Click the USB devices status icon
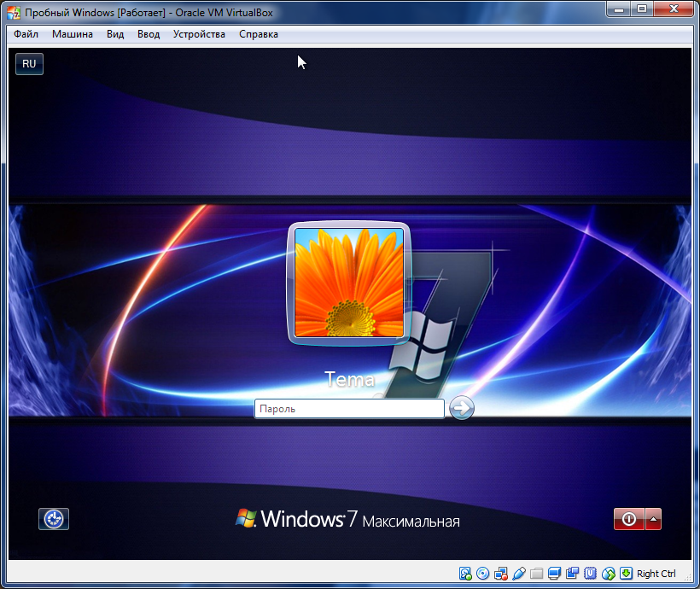Screen dimensions: 700x589 pyautogui.click(x=518, y=574)
